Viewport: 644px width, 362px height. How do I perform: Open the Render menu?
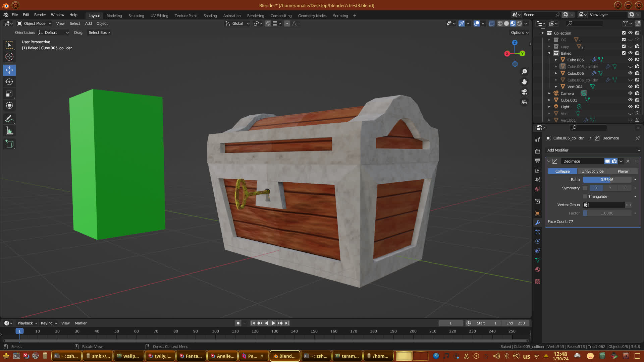point(40,15)
